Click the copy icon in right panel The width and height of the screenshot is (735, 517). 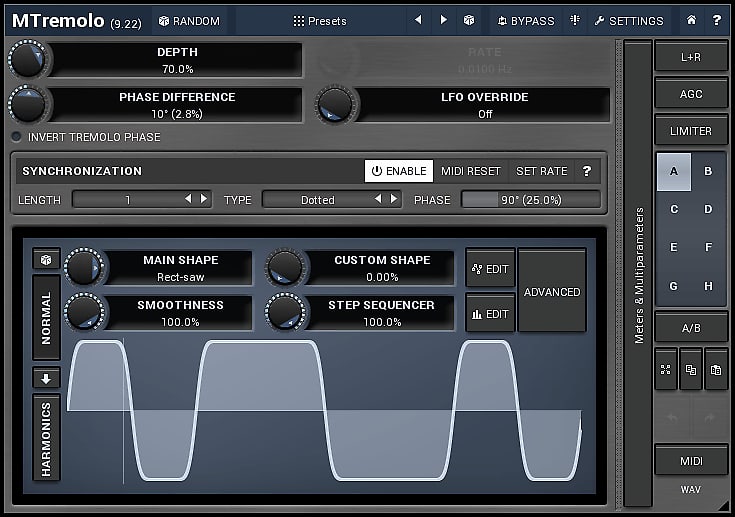pos(691,369)
